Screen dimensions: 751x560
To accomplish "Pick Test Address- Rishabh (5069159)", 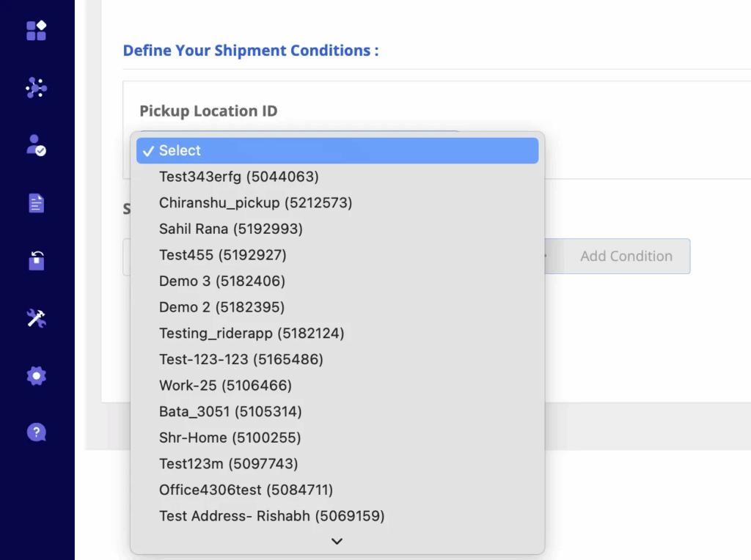I will (271, 516).
